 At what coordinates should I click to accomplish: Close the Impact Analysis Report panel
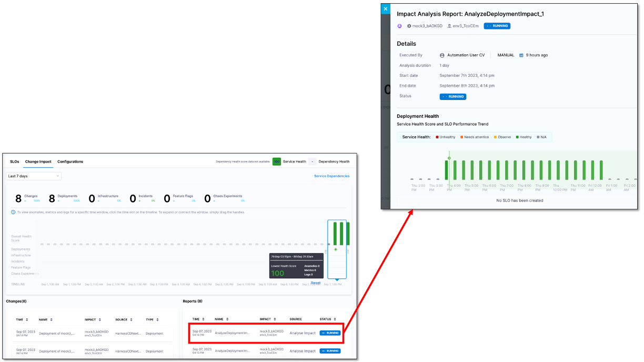386,9
